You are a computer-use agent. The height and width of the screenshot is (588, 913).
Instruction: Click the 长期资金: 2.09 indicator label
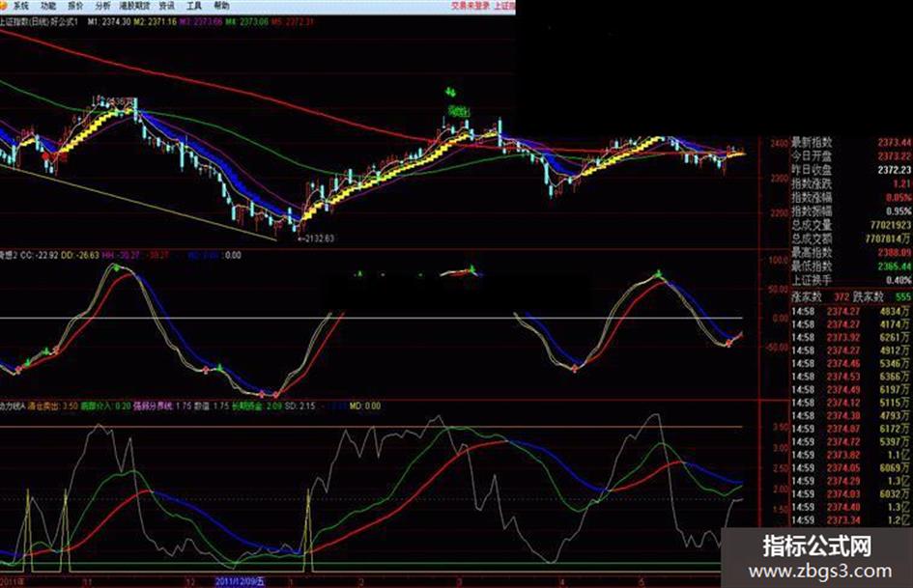tap(257, 406)
